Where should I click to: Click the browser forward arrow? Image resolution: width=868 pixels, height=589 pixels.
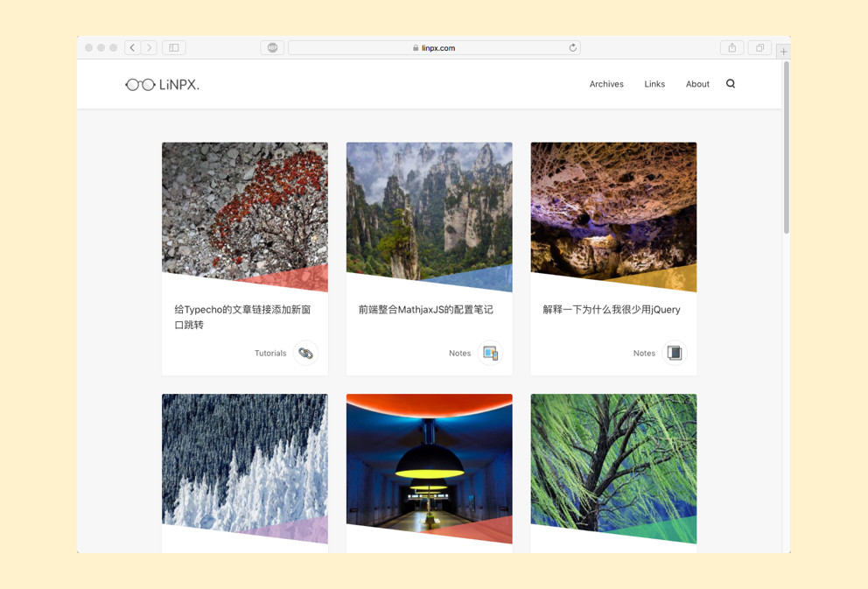(x=149, y=47)
